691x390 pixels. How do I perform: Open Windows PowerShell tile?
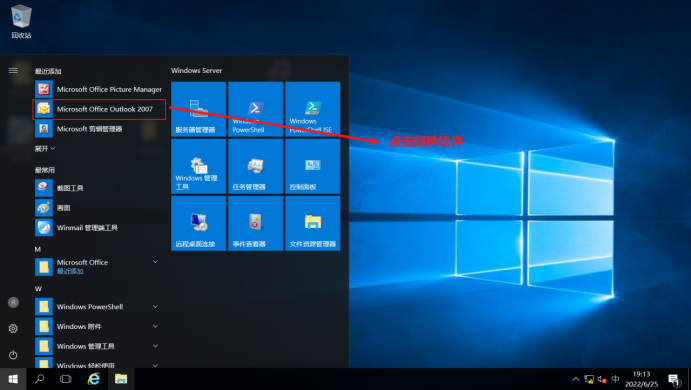[256, 109]
